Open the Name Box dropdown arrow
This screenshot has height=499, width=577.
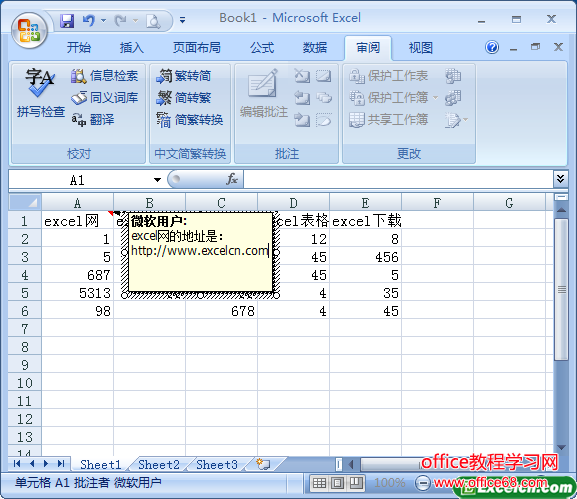click(157, 180)
